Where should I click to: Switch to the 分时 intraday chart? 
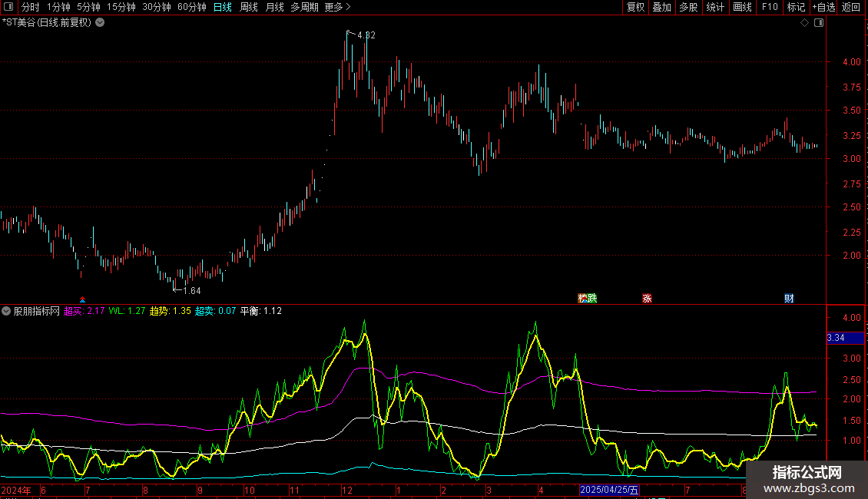pos(31,7)
